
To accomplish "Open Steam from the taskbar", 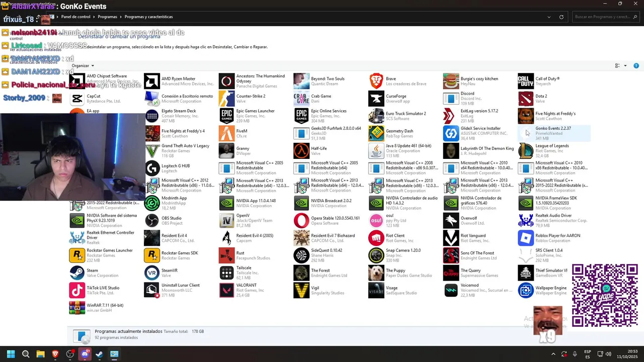I will click(x=100, y=354).
